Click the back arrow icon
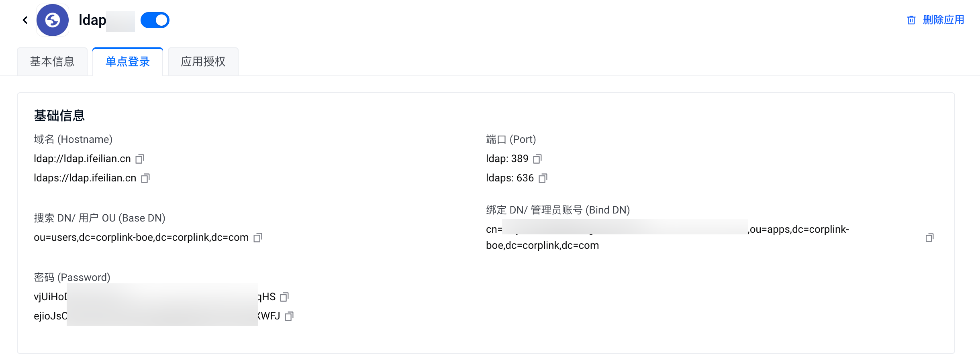 tap(25, 20)
